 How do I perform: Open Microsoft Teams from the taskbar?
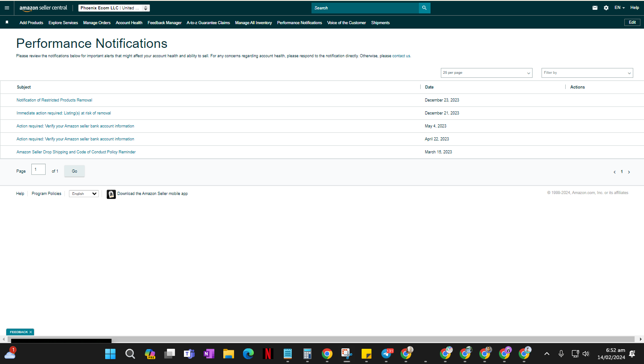tap(189, 354)
